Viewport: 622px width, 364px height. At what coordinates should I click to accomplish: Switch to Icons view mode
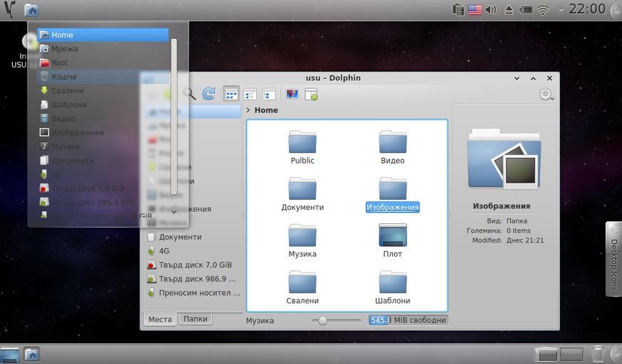[231, 94]
